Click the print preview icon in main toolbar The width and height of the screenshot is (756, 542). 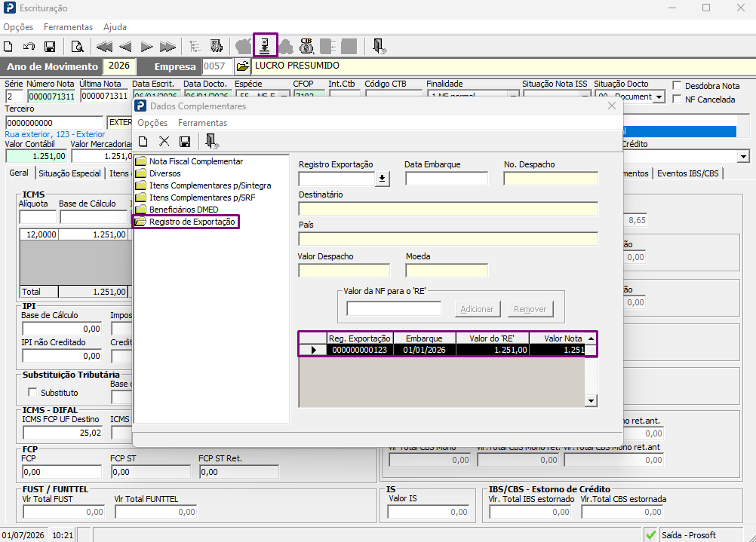pyautogui.click(x=77, y=47)
